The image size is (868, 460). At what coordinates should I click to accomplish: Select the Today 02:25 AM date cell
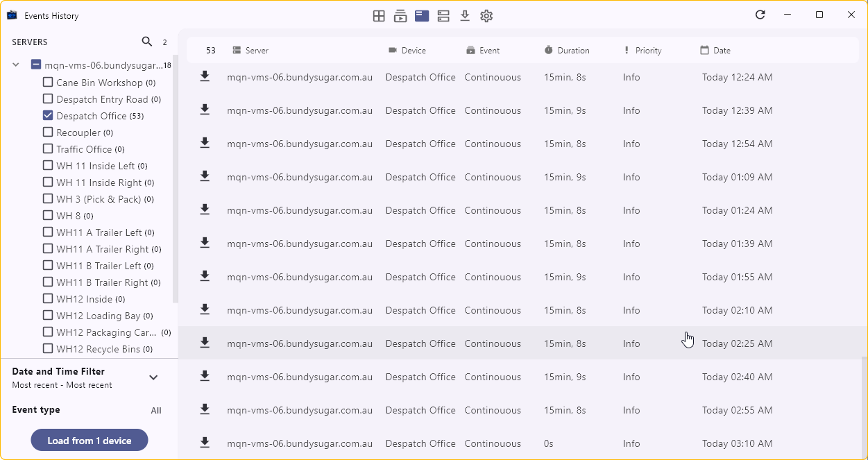(x=737, y=343)
